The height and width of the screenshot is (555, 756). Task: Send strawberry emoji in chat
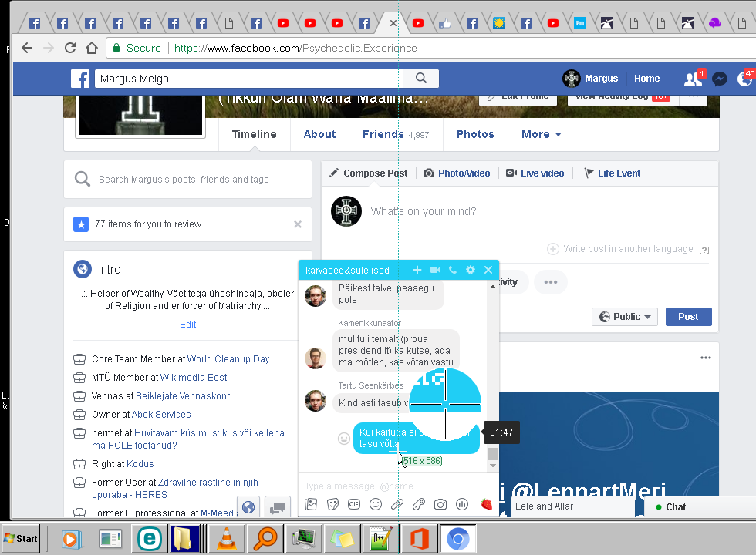[x=486, y=504]
